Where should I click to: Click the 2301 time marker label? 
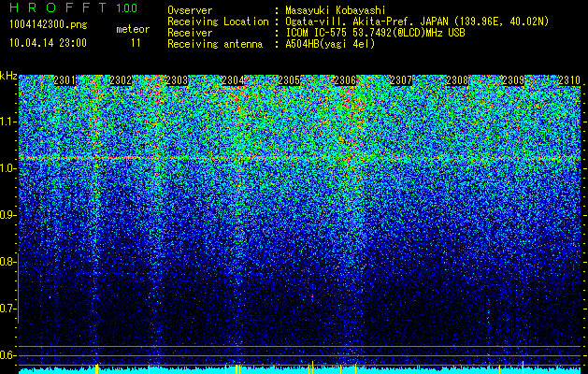click(65, 80)
